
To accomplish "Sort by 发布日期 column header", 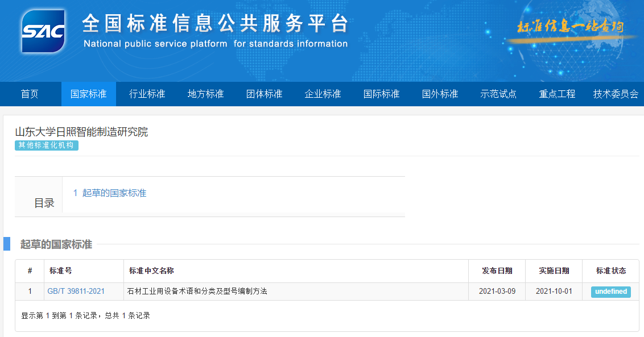I will (x=497, y=271).
